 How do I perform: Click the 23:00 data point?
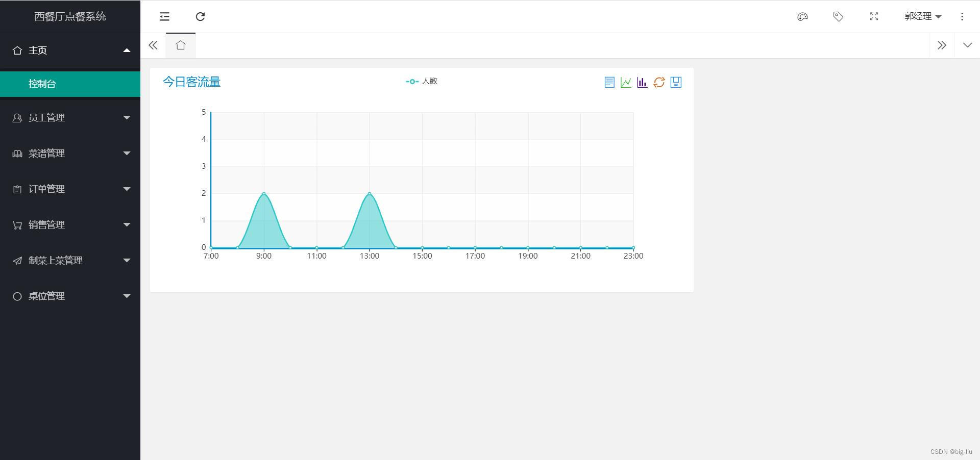click(x=633, y=248)
